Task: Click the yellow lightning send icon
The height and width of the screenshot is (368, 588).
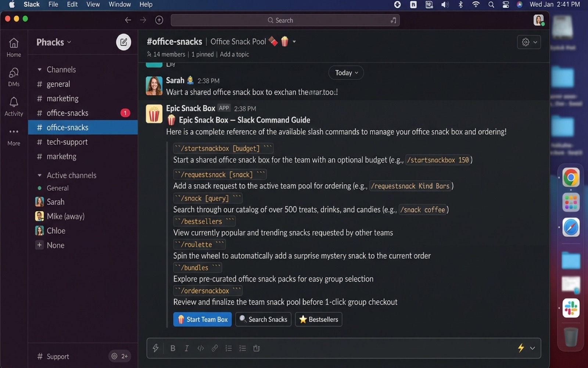Action: point(521,348)
